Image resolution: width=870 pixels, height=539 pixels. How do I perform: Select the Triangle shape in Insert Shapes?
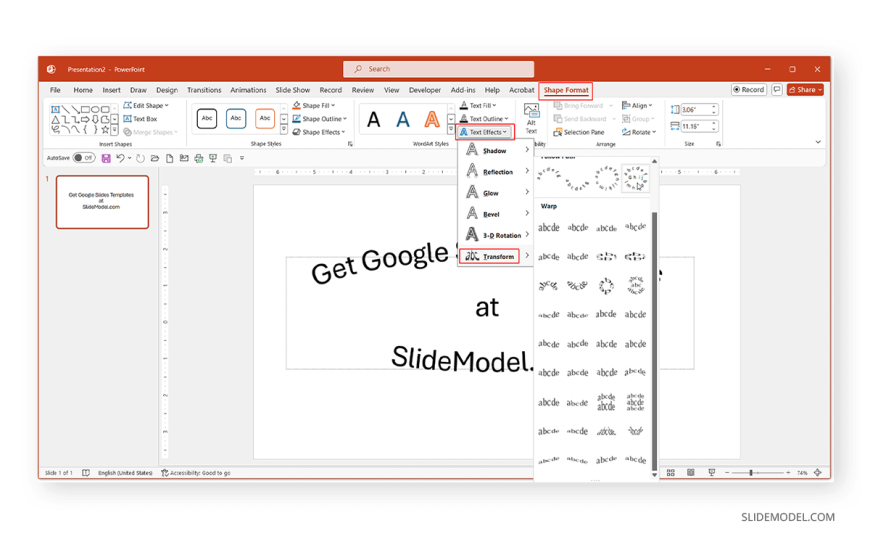tap(55, 120)
